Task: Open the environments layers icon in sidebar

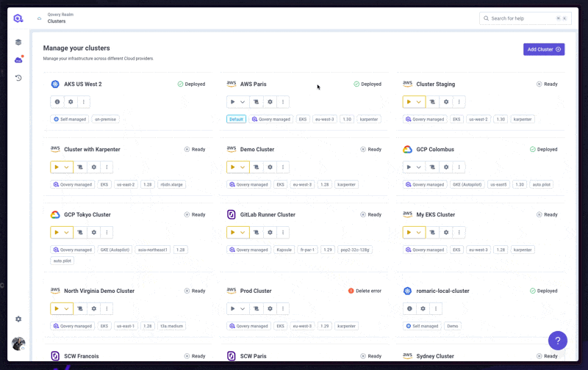Action: [18, 43]
